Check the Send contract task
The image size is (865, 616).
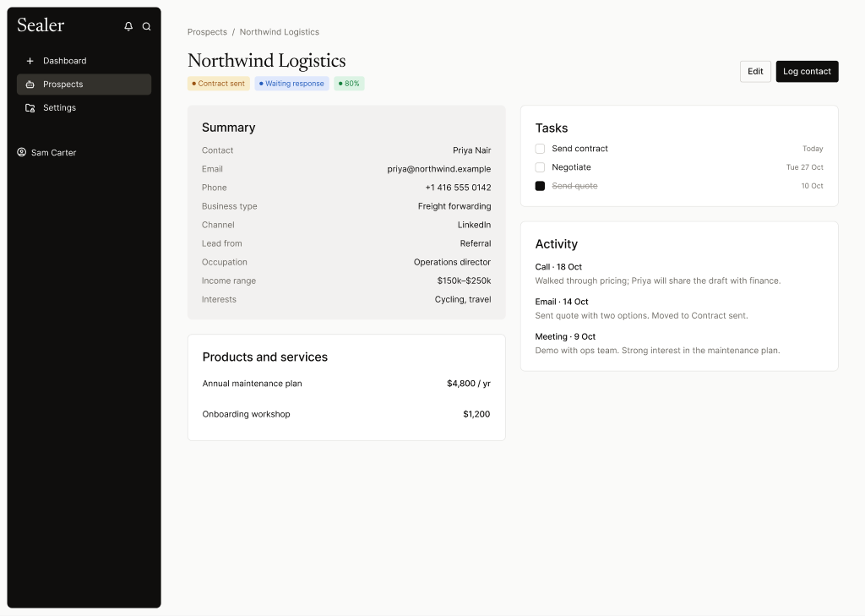[540, 149]
